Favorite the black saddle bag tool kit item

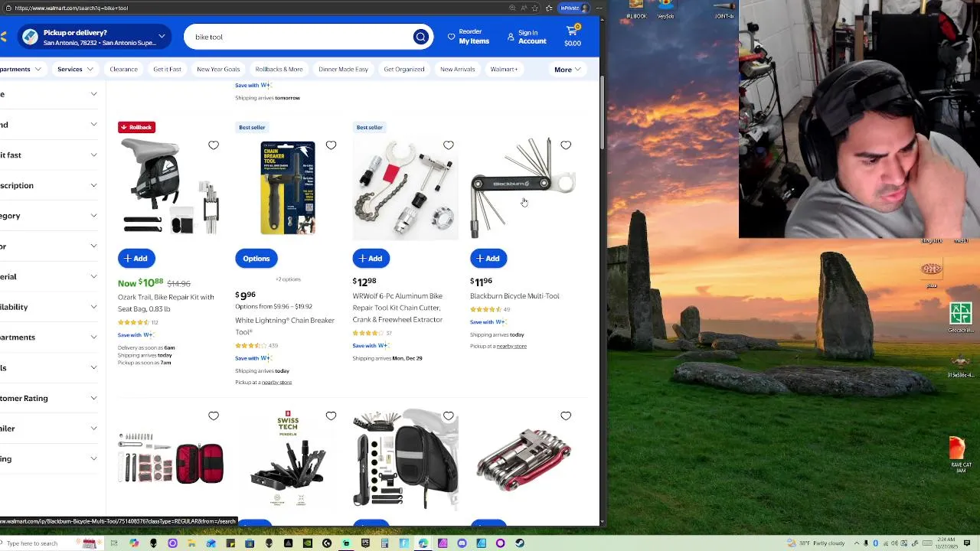tap(449, 416)
